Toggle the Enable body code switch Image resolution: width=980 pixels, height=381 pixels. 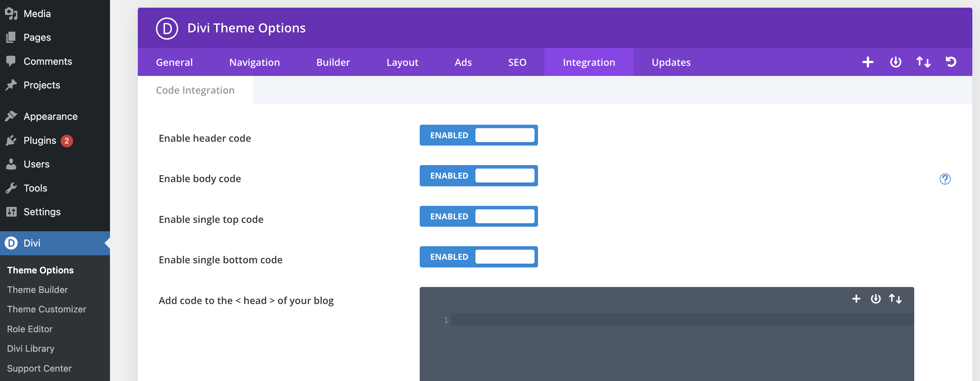click(x=478, y=176)
